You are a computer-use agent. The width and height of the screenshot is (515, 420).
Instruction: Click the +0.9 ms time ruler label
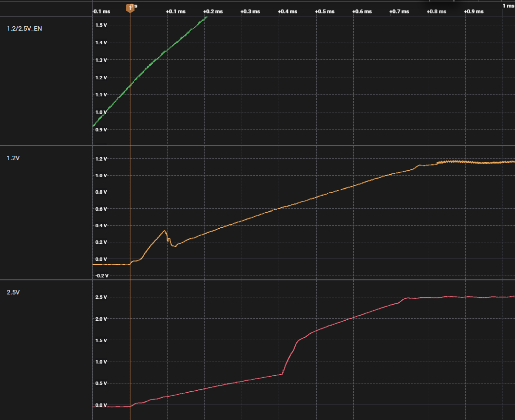(474, 12)
